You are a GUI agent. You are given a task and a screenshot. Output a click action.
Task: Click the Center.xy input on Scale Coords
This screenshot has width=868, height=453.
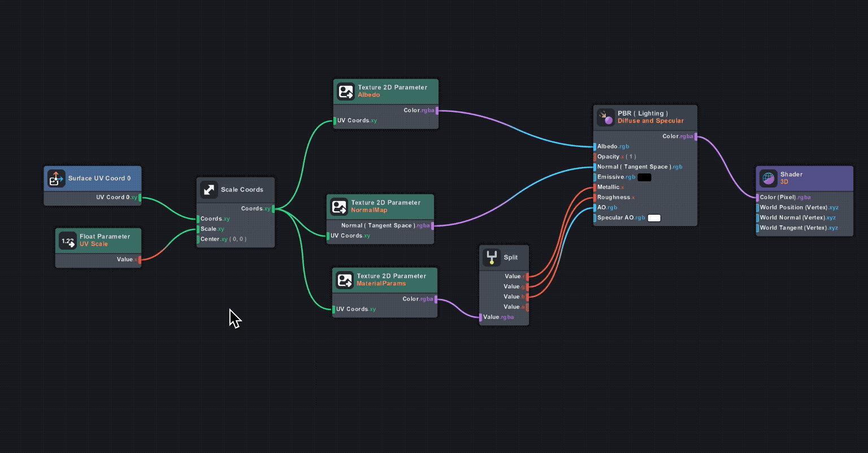click(198, 239)
